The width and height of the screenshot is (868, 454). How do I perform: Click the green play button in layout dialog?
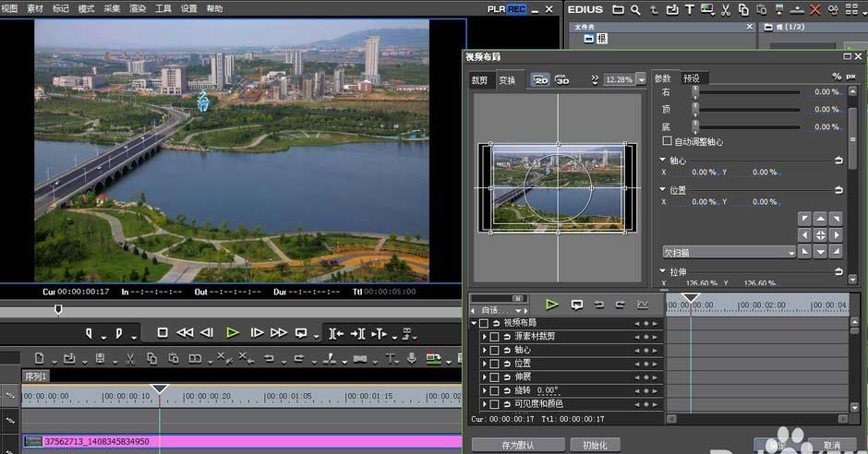point(551,305)
